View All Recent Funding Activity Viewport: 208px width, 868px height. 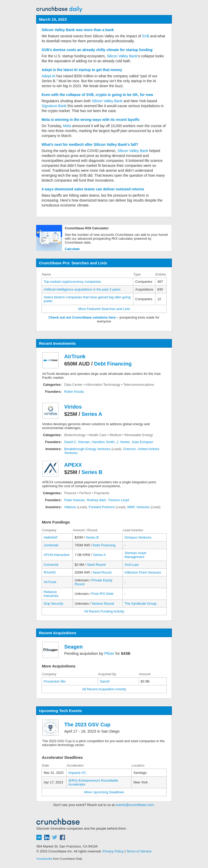[104, 611]
